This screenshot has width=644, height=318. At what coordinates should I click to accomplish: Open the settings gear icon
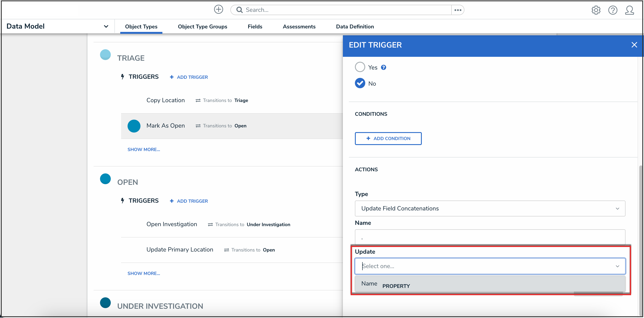click(596, 10)
